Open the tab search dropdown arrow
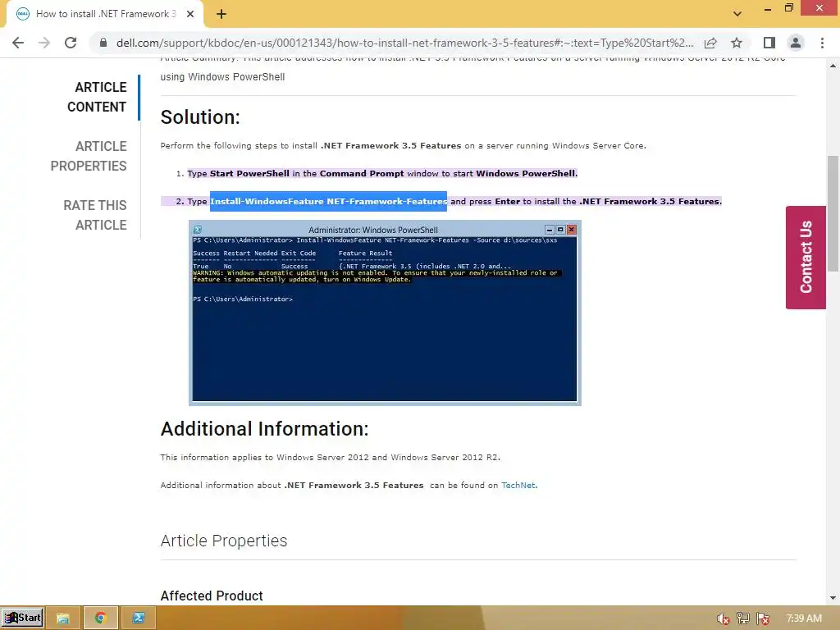Viewport: 840px width, 630px height. [737, 14]
